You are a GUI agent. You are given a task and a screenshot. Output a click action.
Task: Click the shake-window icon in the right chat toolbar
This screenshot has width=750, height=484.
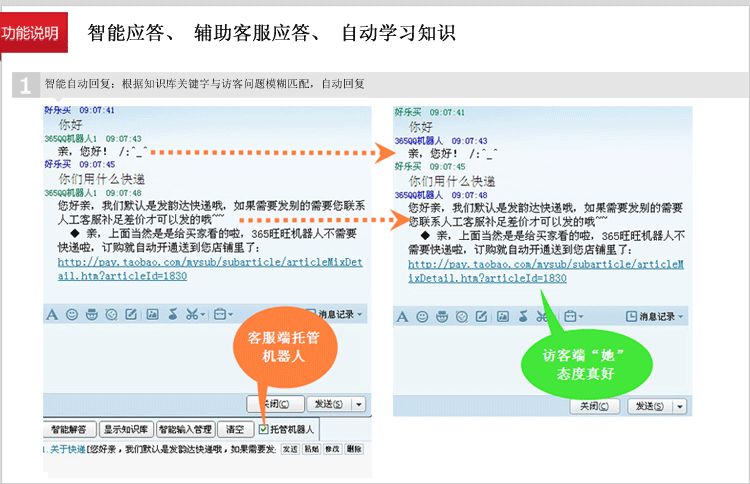point(462,317)
